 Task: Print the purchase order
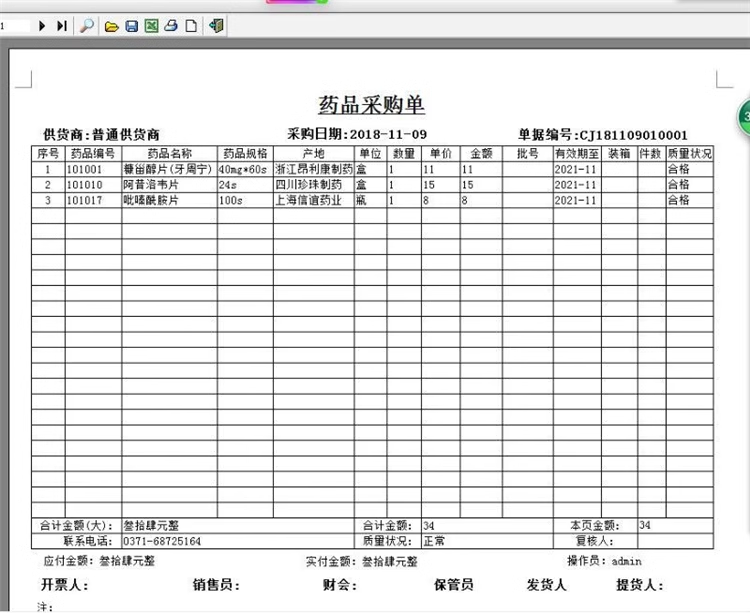(171, 26)
